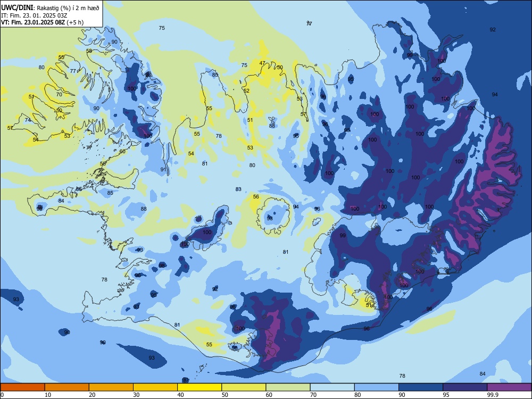Click the map value '47' on the north coast

[262, 63]
